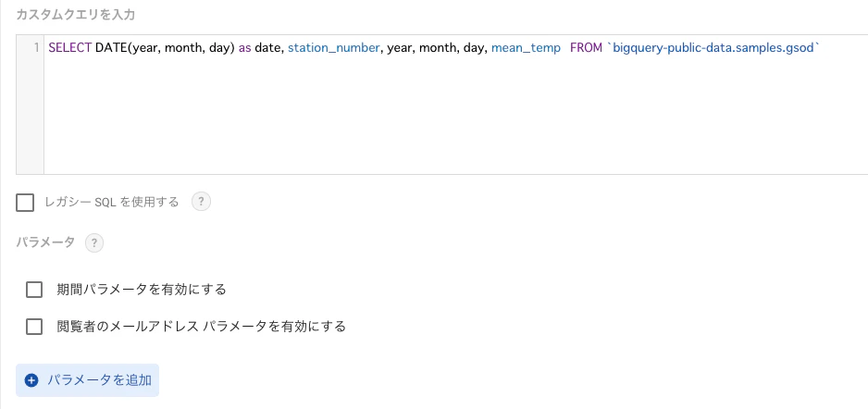Click line number 1 in the editor gutter

tap(36, 48)
